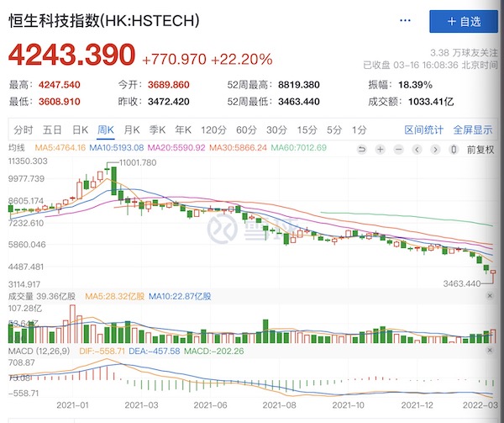Image resolution: width=504 pixels, height=423 pixels.
Task: Switch to 120分 interval chart
Action: pyautogui.click(x=213, y=130)
